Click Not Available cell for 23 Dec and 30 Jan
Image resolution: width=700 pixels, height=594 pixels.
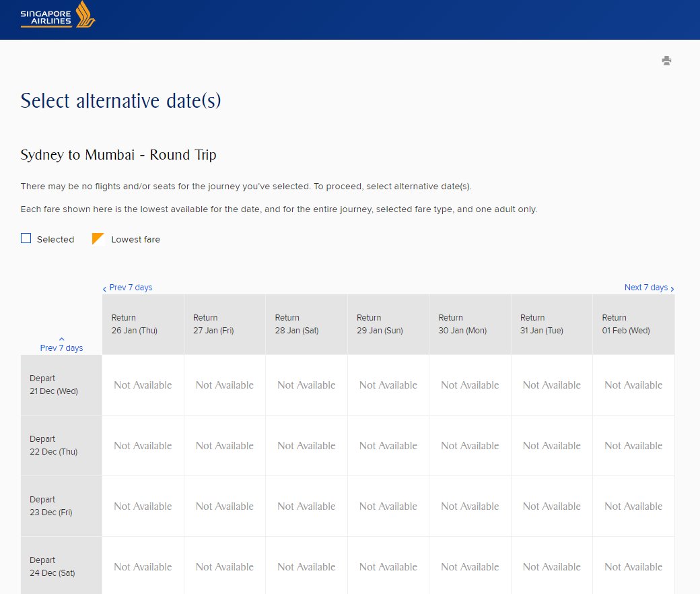tap(470, 506)
